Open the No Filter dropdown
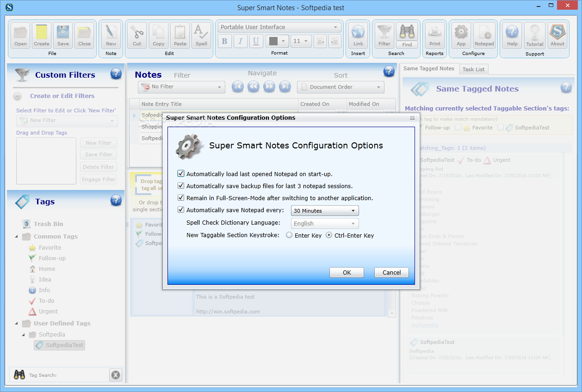The image size is (582, 392). point(181,87)
